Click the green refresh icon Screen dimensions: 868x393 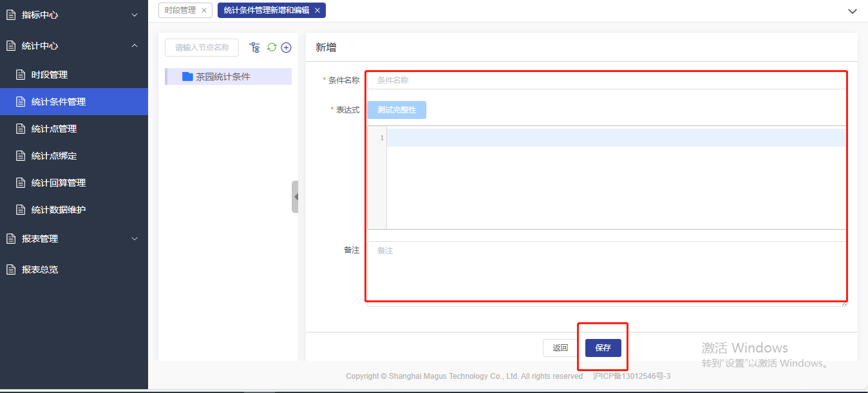(x=272, y=48)
